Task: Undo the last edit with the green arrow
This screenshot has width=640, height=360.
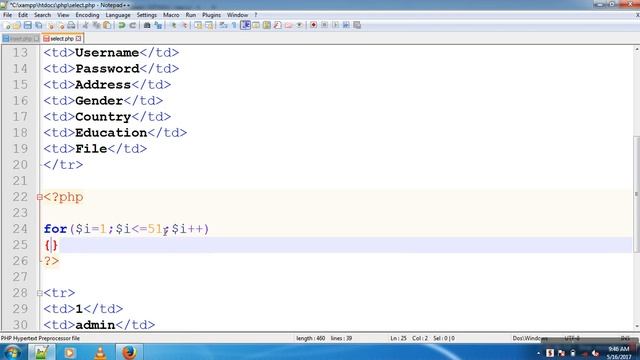Action: [122, 25]
